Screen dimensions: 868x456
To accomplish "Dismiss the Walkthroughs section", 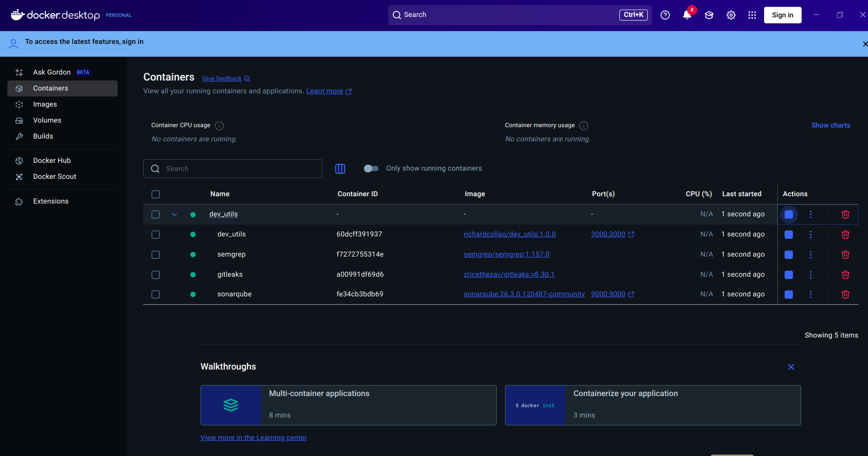I will (791, 367).
